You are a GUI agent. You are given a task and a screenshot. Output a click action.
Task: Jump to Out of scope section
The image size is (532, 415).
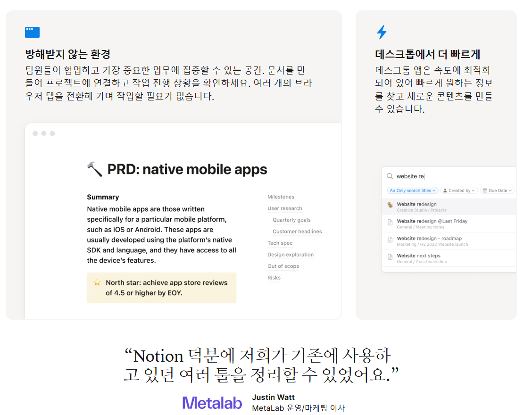[283, 266]
